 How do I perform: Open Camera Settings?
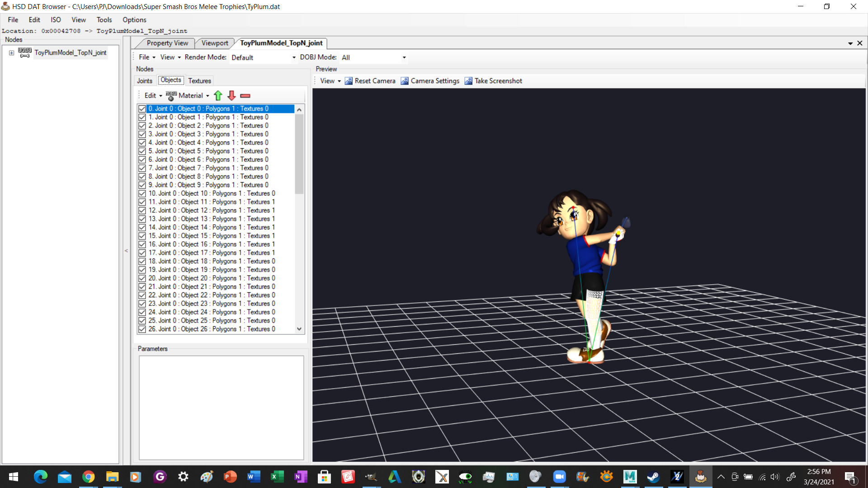430,81
